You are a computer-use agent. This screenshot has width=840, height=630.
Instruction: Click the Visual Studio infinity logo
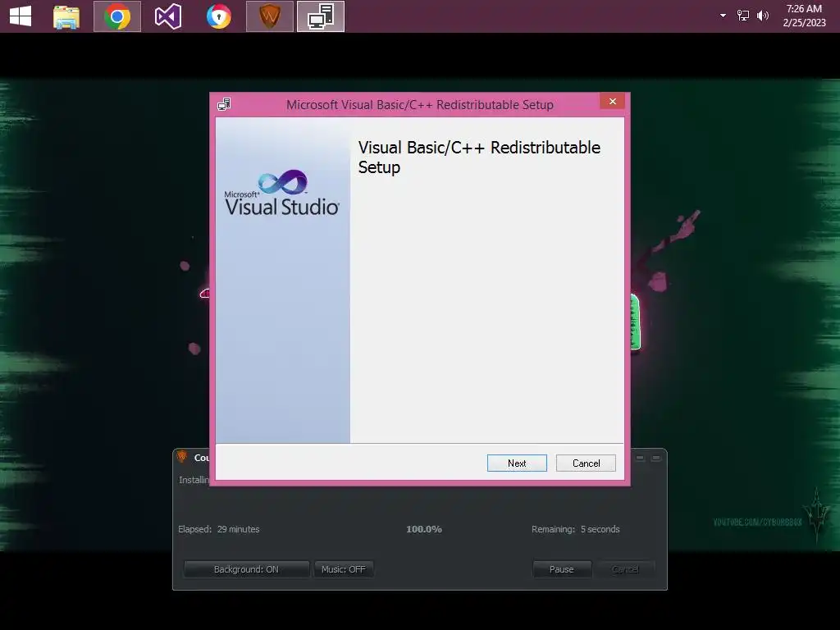[x=282, y=182]
